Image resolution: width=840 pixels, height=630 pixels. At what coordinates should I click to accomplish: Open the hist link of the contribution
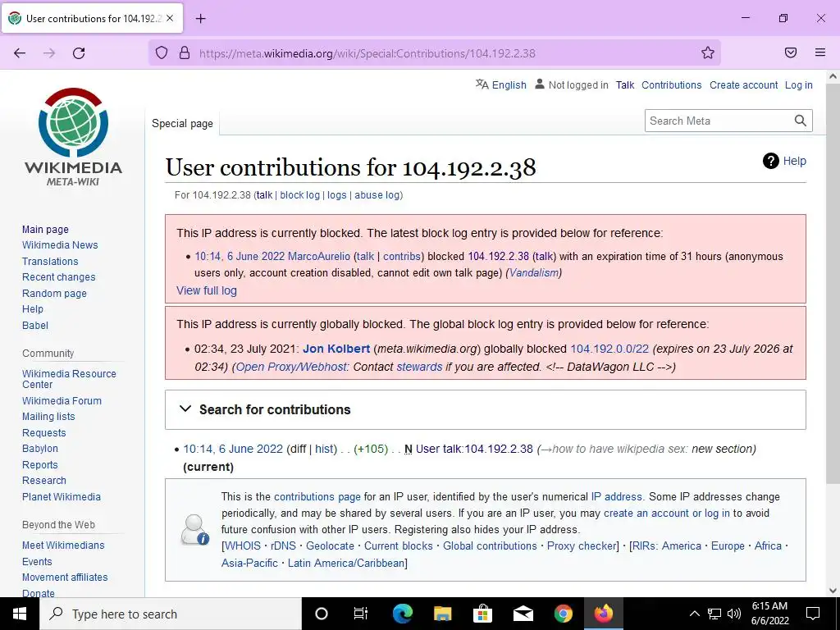coord(324,449)
